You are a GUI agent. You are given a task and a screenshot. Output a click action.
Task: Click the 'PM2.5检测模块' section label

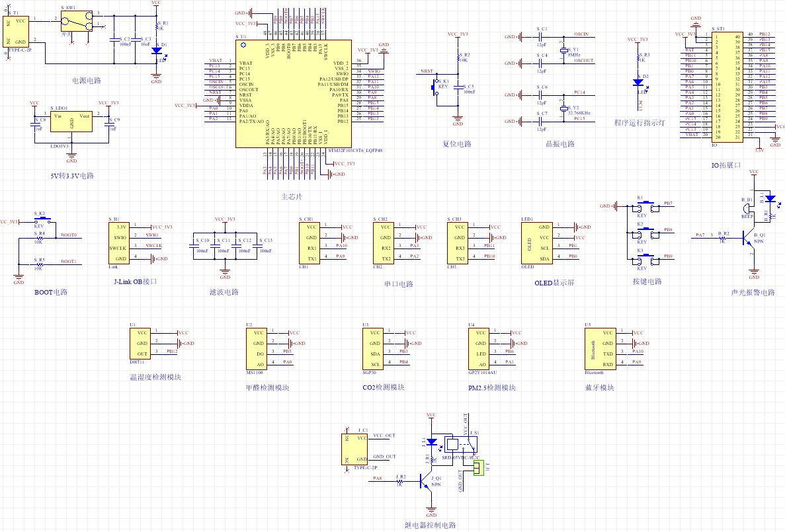point(491,387)
